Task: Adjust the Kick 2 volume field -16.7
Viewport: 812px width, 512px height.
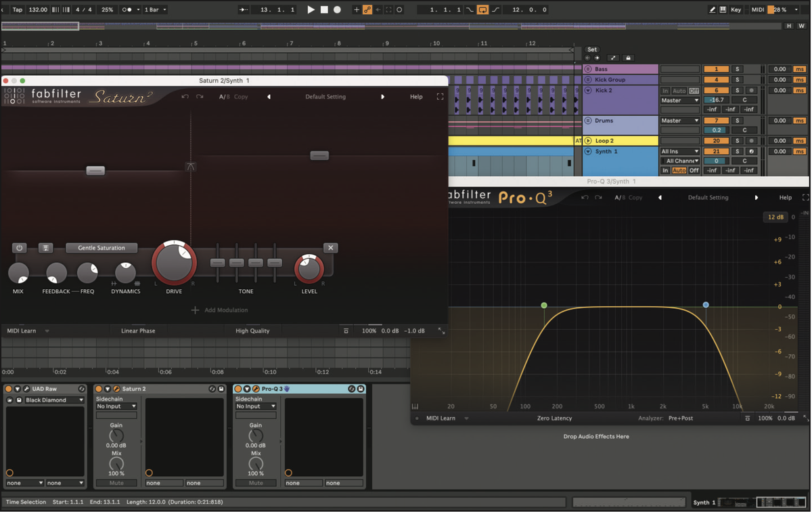Action: point(716,100)
